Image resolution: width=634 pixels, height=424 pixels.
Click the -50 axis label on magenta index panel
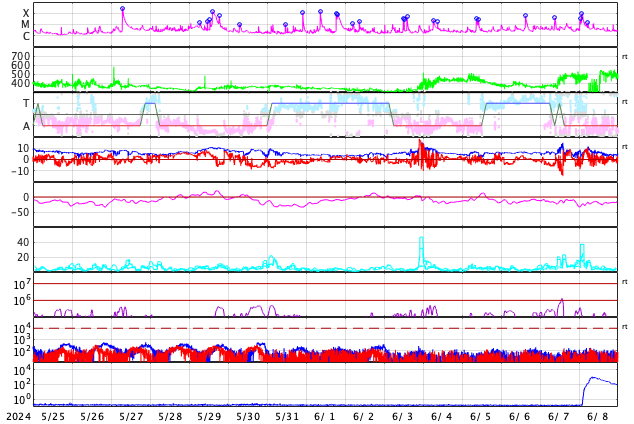click(x=21, y=212)
